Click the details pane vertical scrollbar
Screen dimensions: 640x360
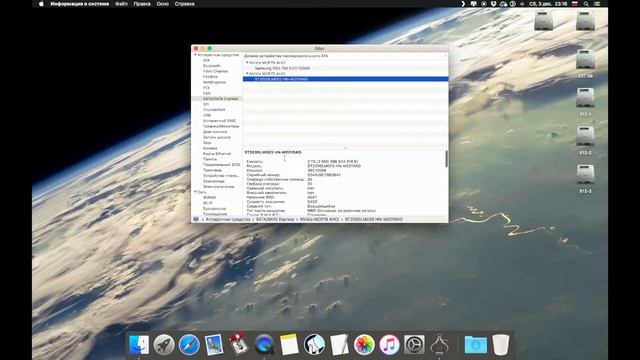[x=446, y=159]
